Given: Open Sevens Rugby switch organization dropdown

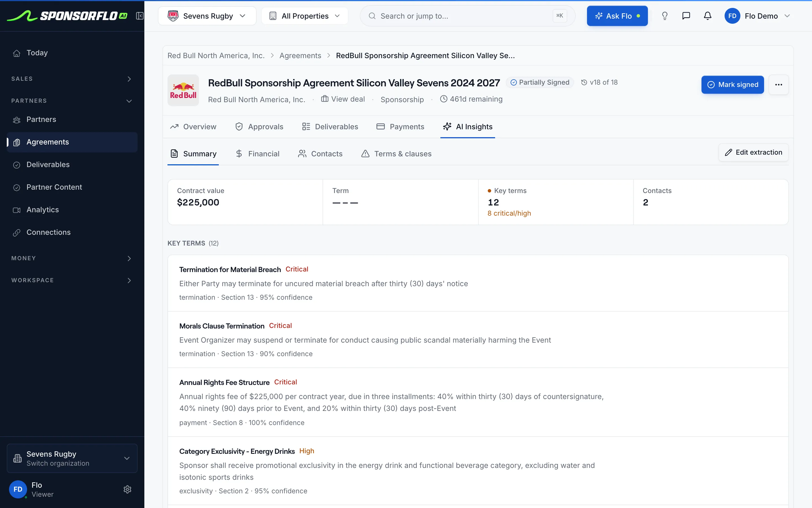Looking at the screenshot, I should (x=72, y=458).
